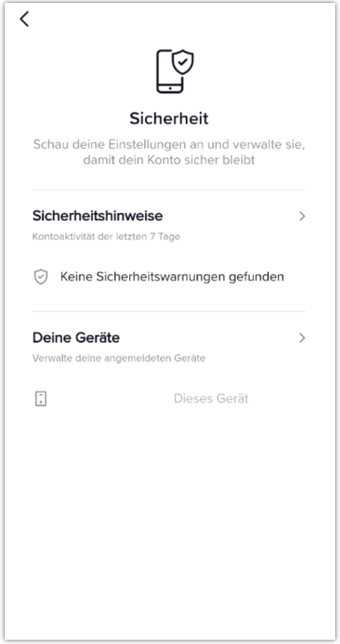Screen dimensions: 340x644
Task: Open Deine Geräte via its right chevron
Action: [302, 337]
